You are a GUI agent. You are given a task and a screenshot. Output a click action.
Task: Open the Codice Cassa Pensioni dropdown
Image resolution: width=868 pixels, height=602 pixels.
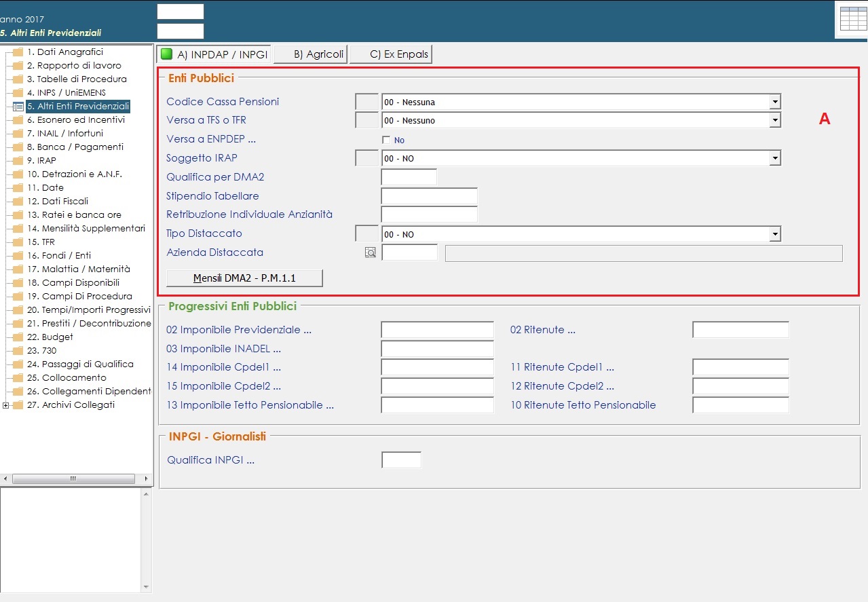point(774,102)
